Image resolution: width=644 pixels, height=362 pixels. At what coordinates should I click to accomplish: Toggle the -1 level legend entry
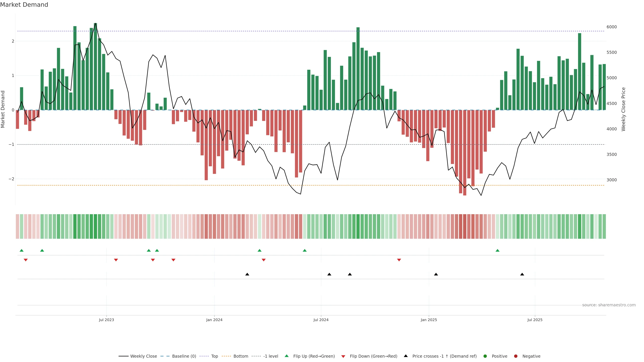pyautogui.click(x=271, y=356)
